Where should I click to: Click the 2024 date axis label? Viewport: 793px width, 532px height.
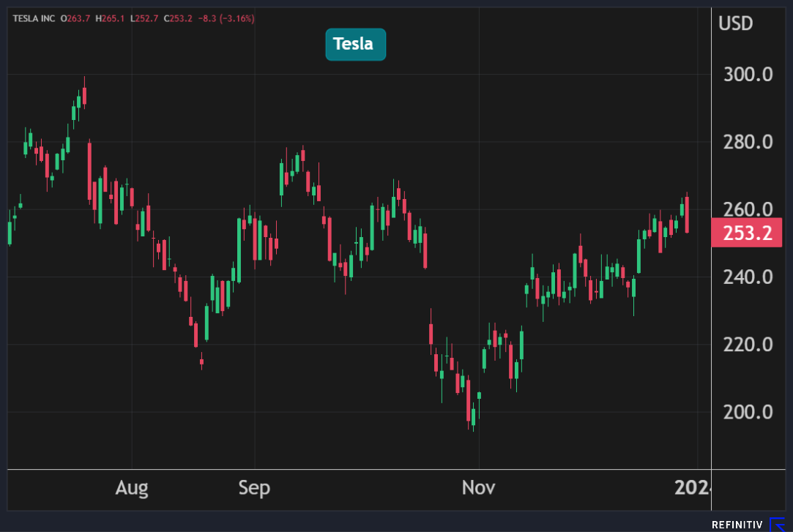click(693, 487)
